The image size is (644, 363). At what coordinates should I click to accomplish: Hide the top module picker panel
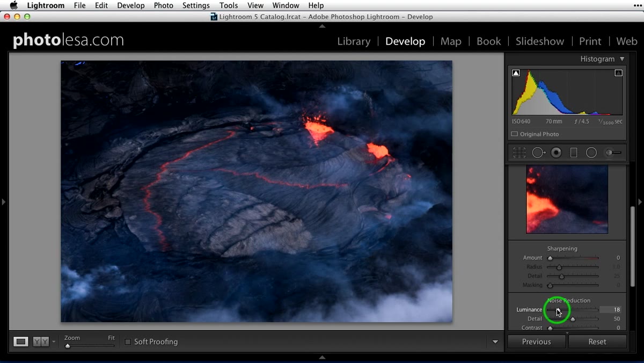(x=322, y=26)
